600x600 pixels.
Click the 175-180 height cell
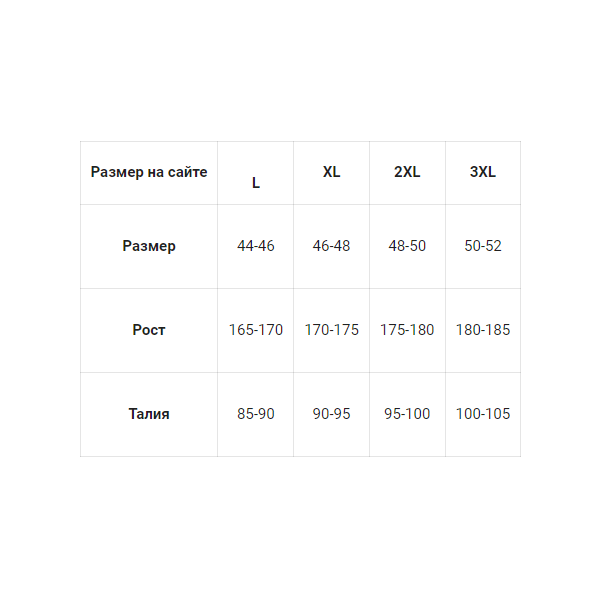pyautogui.click(x=407, y=330)
